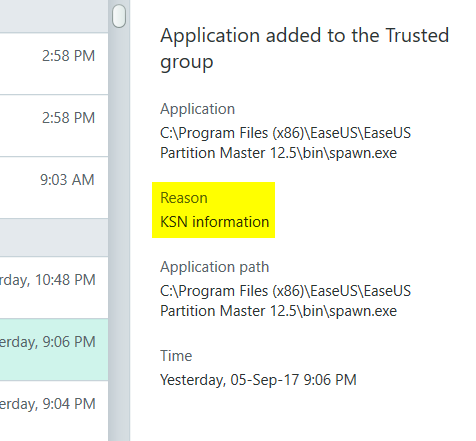Click the scrollbar thumb of the event list
The image size is (476, 441).
(x=119, y=16)
